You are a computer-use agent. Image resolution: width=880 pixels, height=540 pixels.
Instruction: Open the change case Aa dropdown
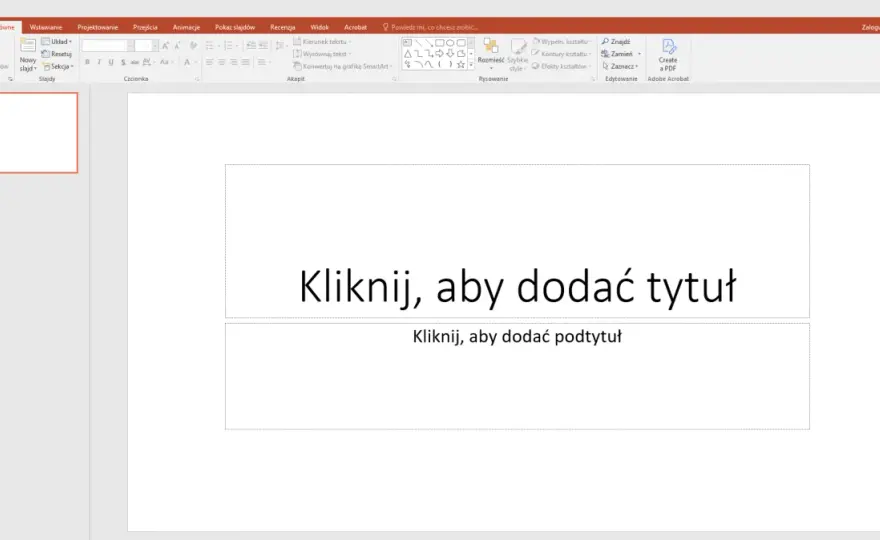point(166,62)
